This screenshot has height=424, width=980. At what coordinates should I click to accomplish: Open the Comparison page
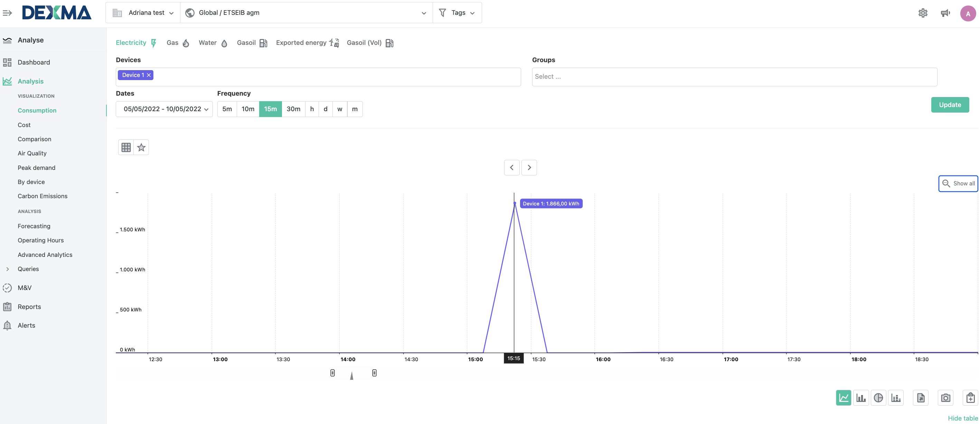click(34, 139)
